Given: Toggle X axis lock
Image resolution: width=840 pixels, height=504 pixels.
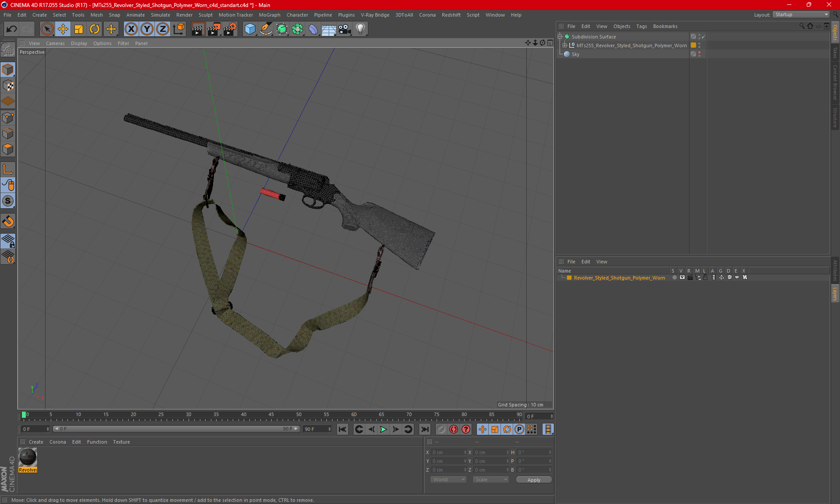Looking at the screenshot, I should (131, 29).
